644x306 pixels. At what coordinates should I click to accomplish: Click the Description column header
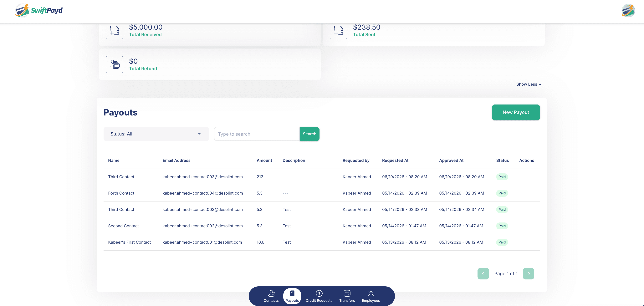click(294, 161)
